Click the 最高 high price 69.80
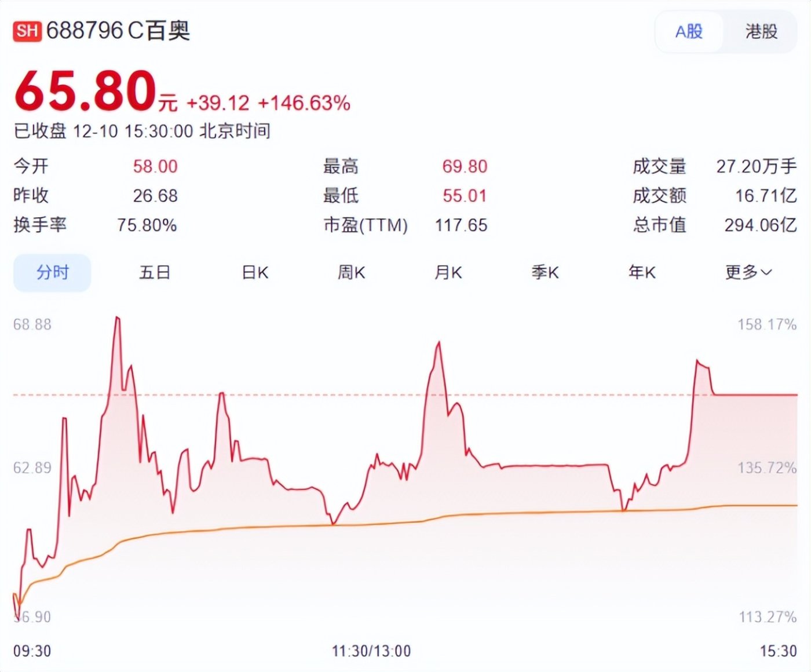Viewport: 811px width, 672px height. click(463, 167)
